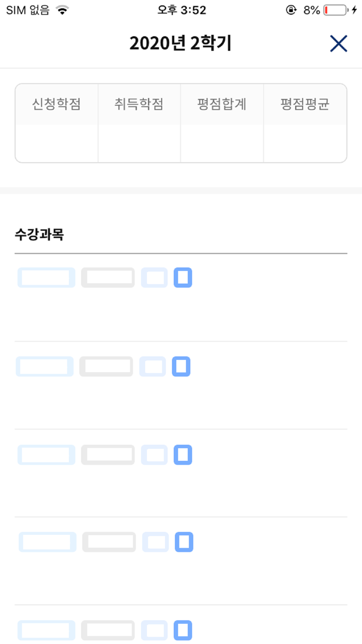Click the 취득학점 column header
The image size is (362, 644).
[x=139, y=104]
